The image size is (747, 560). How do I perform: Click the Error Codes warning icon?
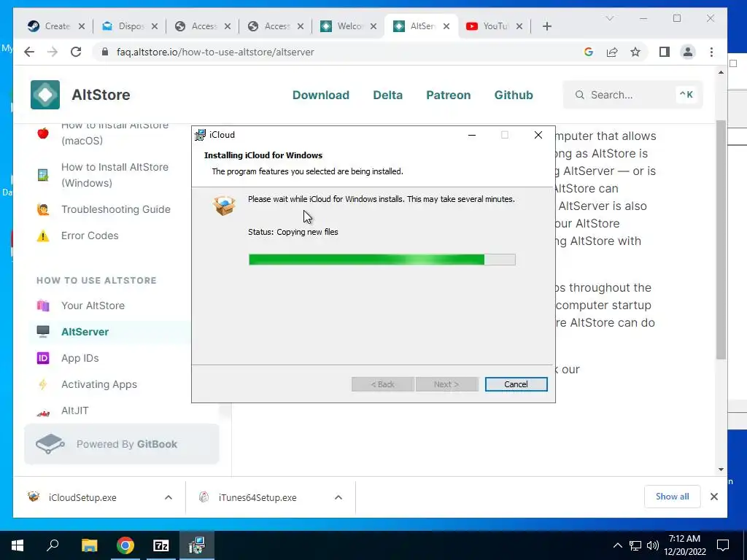click(x=43, y=236)
